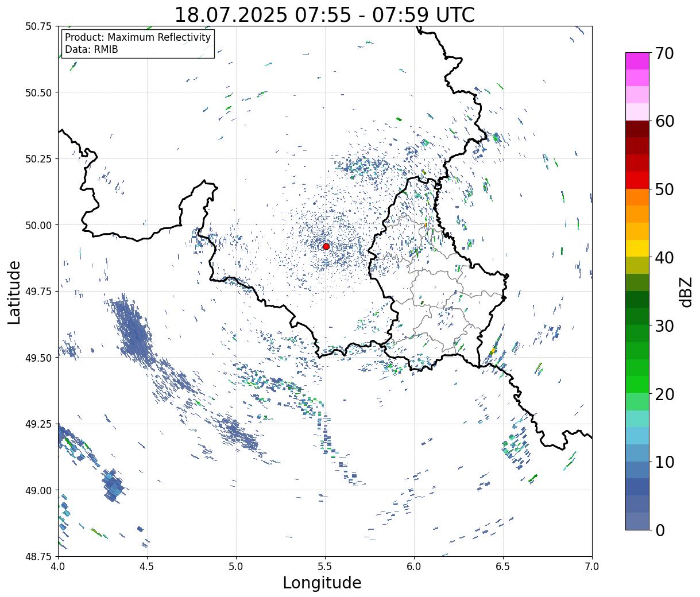Pick the dark maroon colorbar swatch below 60

[637, 129]
